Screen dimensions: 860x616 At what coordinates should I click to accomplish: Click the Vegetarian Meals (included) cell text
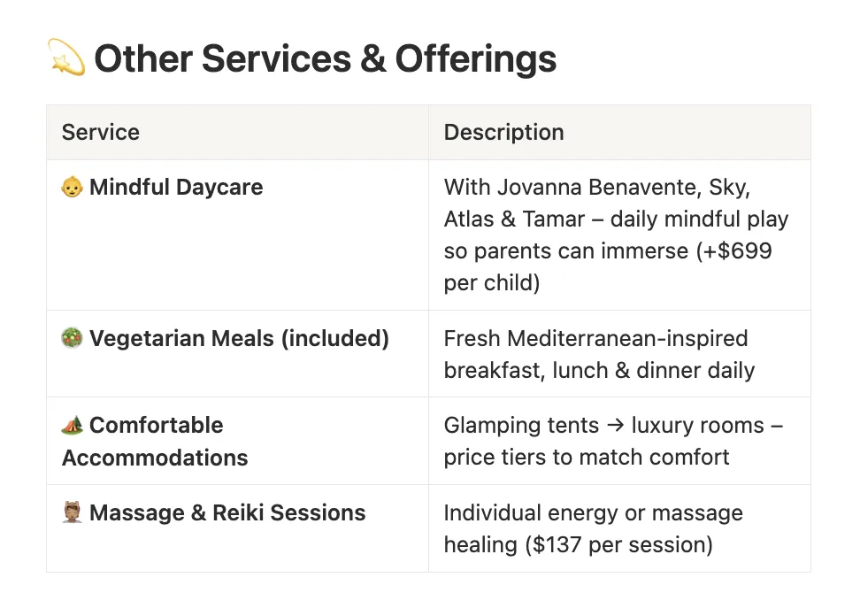pyautogui.click(x=239, y=339)
